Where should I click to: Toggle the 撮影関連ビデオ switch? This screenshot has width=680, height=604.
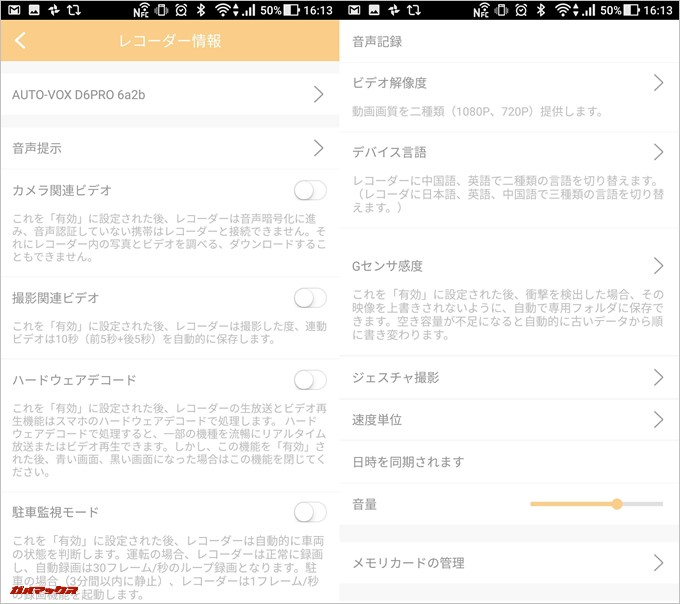[x=310, y=298]
